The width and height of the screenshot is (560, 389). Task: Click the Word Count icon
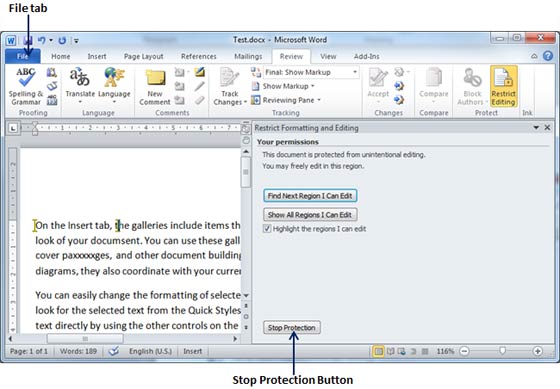tap(52, 100)
